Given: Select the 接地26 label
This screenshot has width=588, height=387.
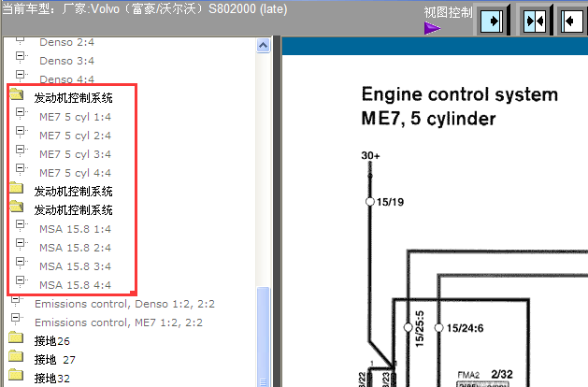Looking at the screenshot, I should (51, 341).
